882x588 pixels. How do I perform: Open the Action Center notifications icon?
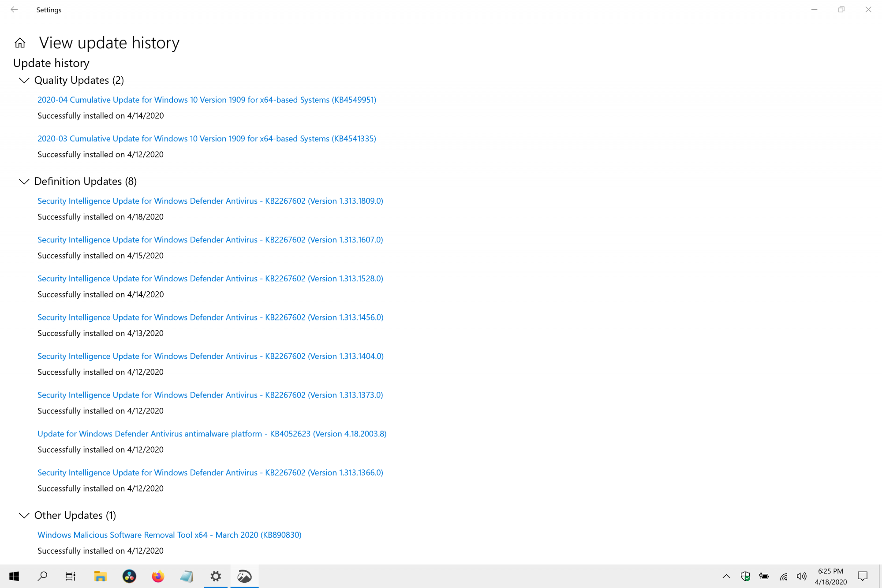pos(863,576)
